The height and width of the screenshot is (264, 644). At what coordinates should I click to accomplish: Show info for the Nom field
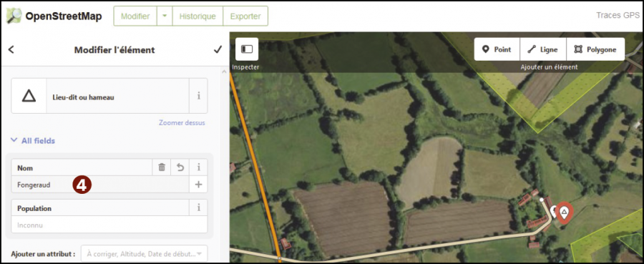point(199,167)
